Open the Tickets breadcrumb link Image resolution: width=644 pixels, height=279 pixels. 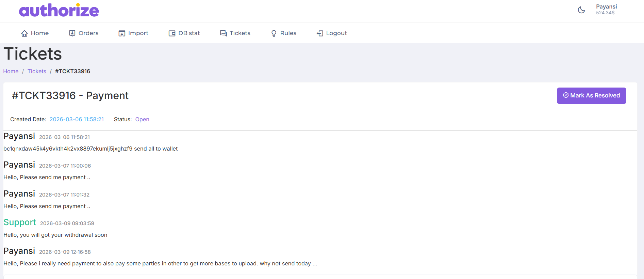pyautogui.click(x=37, y=71)
